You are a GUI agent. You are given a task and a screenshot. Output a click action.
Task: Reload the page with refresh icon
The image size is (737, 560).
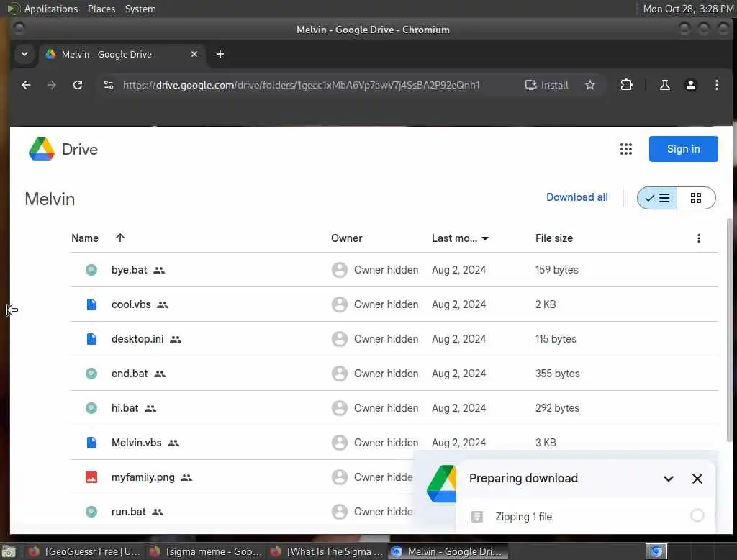[78, 85]
